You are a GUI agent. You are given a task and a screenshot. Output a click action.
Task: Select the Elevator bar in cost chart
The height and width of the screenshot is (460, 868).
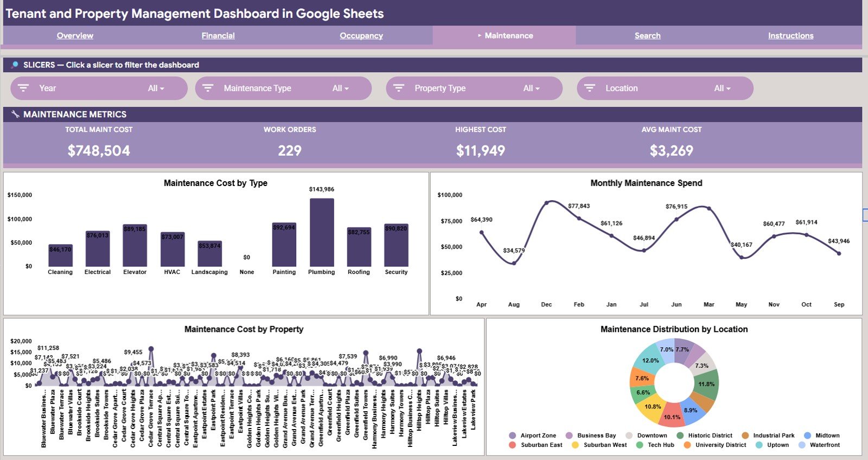(x=135, y=245)
